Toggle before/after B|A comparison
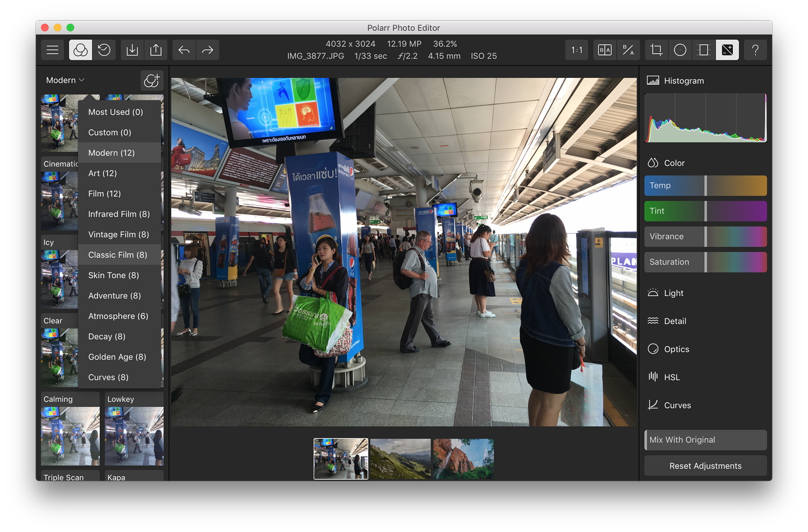This screenshot has height=532, width=808. pos(605,50)
